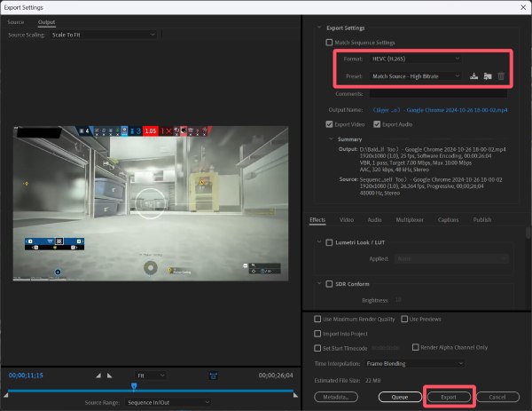Uncheck the Export Audio checkbox
The height and width of the screenshot is (411, 532).
coord(377,124)
